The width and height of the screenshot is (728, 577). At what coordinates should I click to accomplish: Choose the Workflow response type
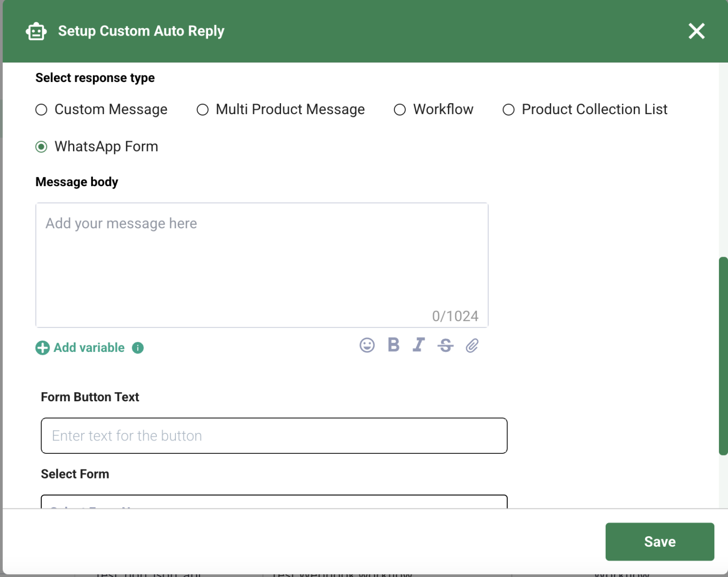pyautogui.click(x=400, y=109)
